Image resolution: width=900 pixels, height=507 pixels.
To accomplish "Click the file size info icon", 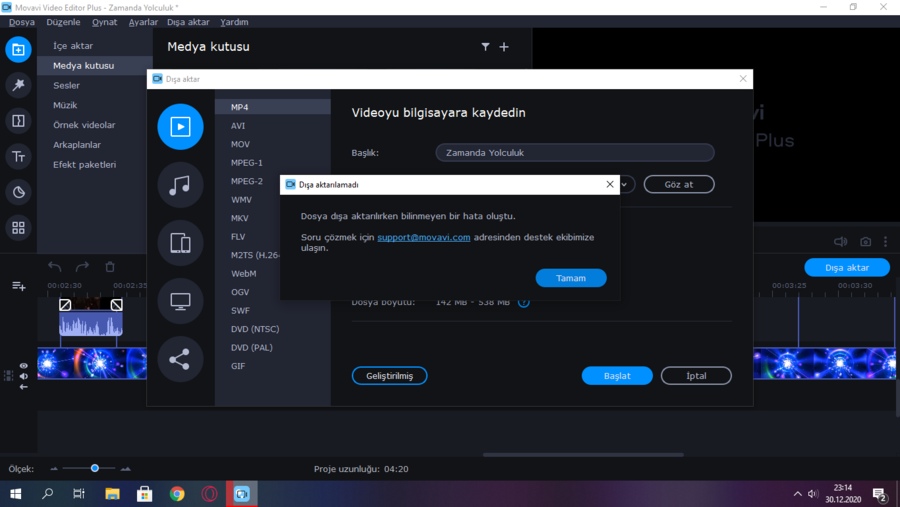I will tap(523, 303).
